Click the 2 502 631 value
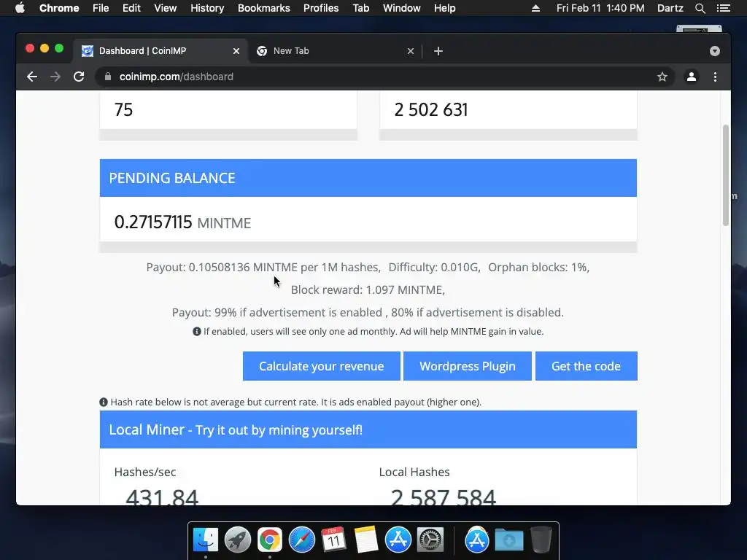The height and width of the screenshot is (560, 747). tap(430, 109)
